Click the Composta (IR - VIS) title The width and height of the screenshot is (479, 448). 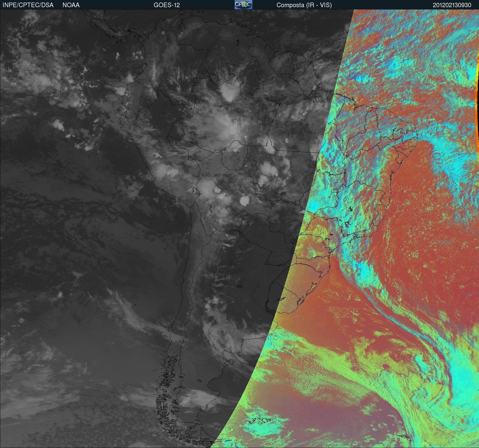304,5
